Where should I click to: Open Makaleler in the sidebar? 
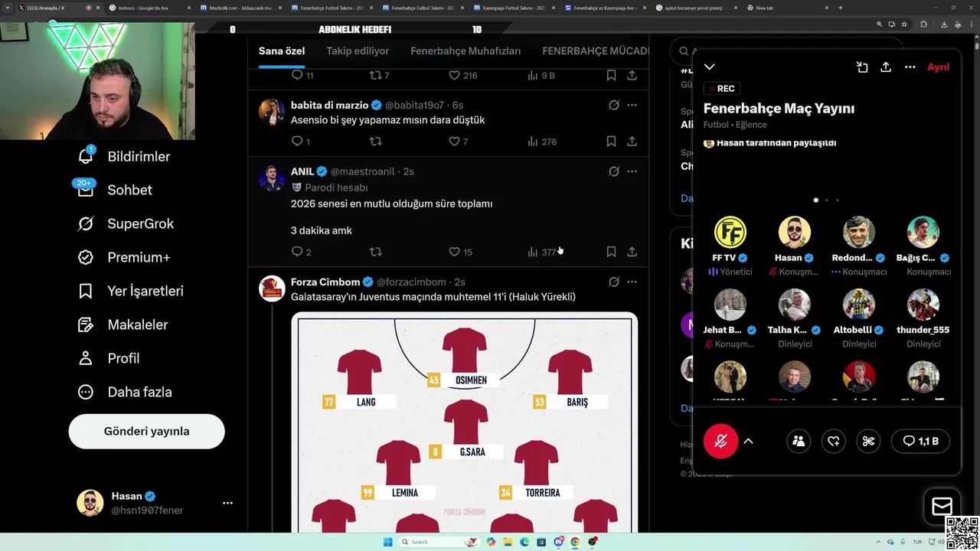(122, 324)
